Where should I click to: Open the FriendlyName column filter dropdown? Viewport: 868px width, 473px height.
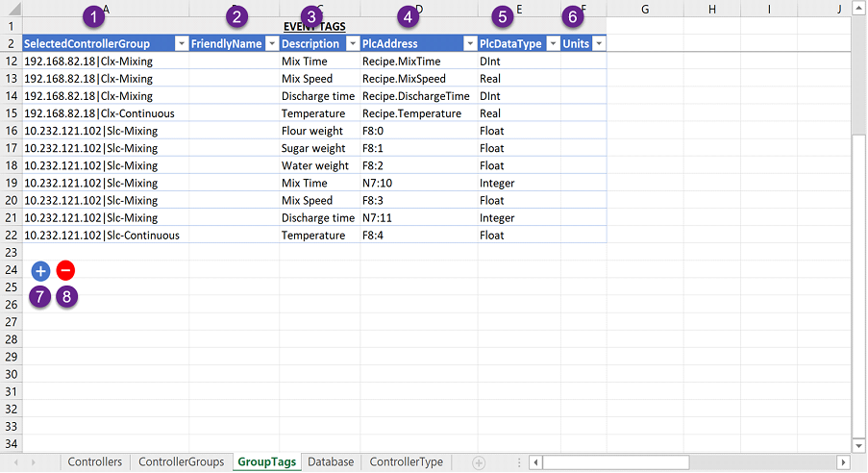(271, 44)
